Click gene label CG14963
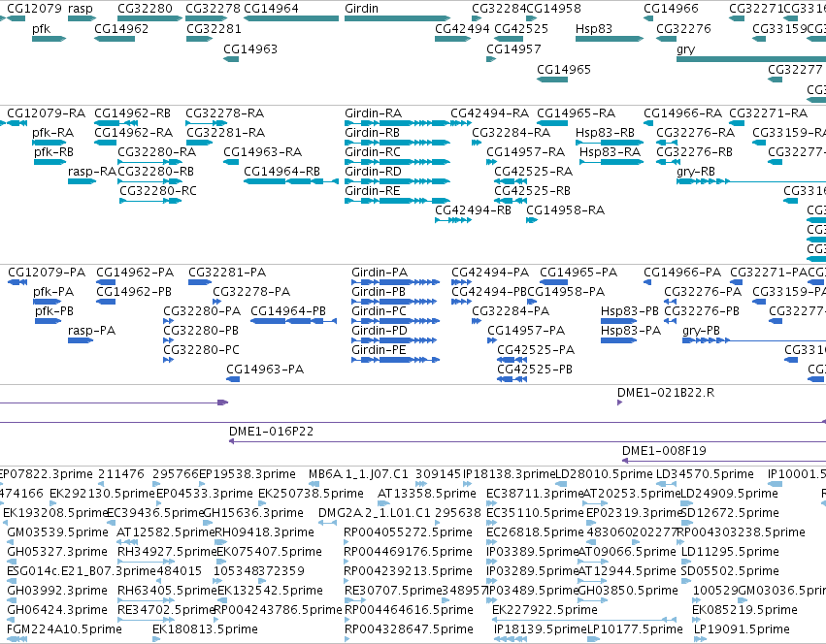The width and height of the screenshot is (826, 644). click(250, 48)
